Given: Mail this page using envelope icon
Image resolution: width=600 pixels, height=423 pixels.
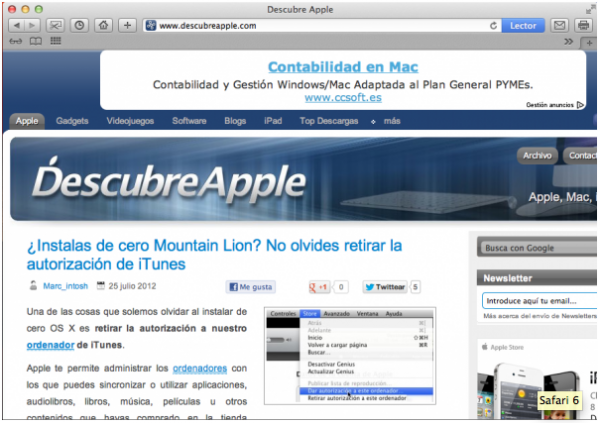Looking at the screenshot, I should coord(559,26).
